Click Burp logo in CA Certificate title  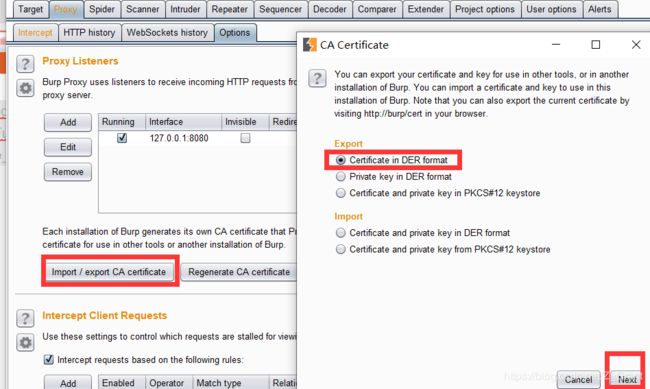click(310, 44)
